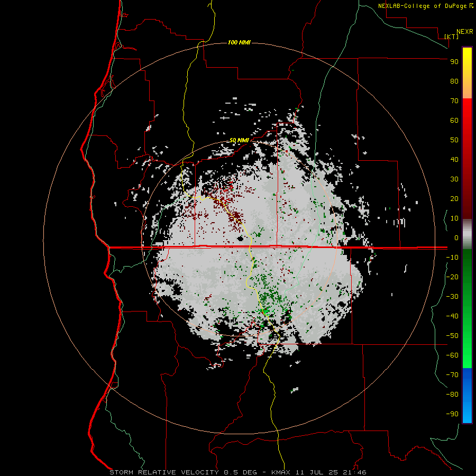Select the 60 value on velocity scale
The height and width of the screenshot is (476, 476).
click(x=454, y=120)
